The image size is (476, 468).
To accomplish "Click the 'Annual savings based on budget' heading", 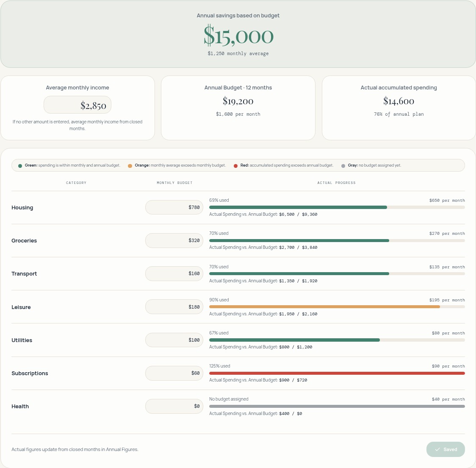I will 238,16.
